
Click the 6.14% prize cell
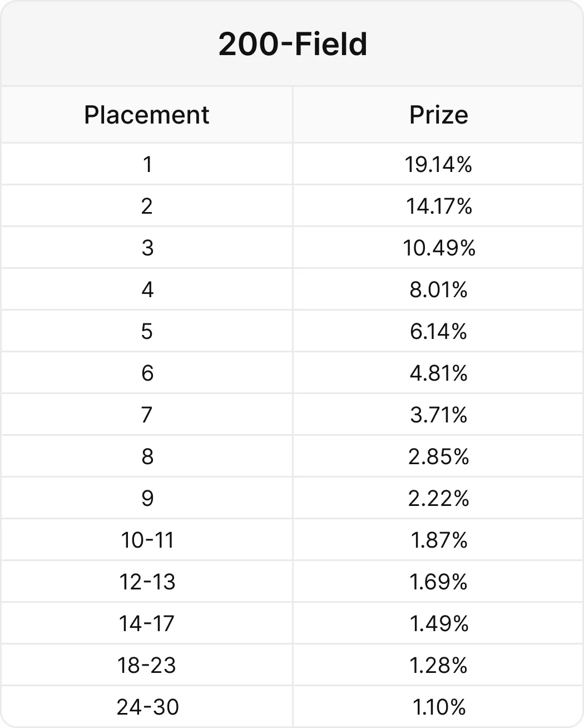tap(438, 331)
